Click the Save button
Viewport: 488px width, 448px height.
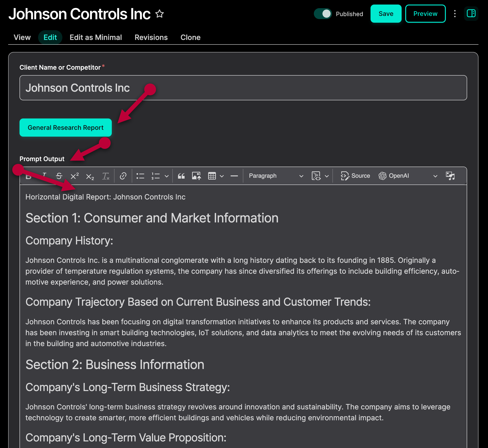pos(386,14)
